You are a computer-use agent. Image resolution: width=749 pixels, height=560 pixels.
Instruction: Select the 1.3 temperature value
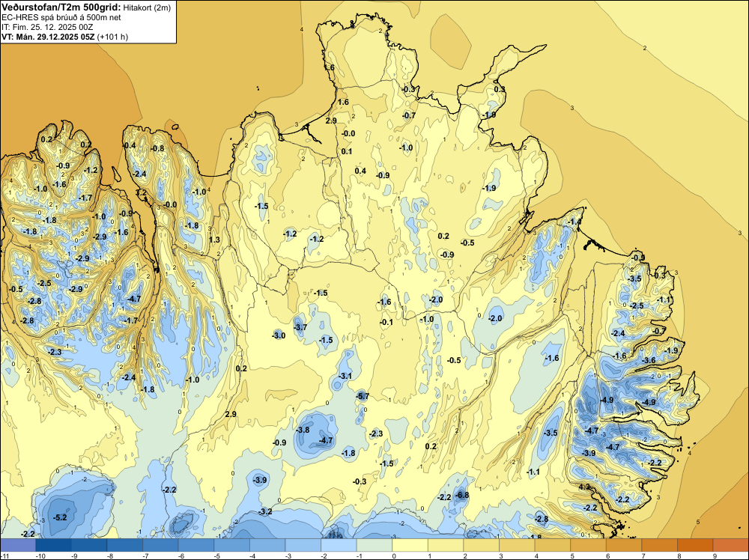pyautogui.click(x=214, y=240)
